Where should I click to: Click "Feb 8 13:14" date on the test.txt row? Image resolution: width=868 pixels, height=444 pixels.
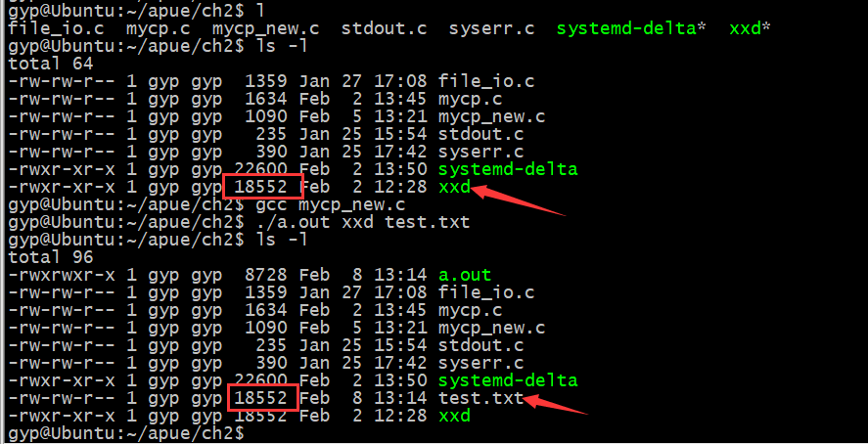(x=363, y=398)
